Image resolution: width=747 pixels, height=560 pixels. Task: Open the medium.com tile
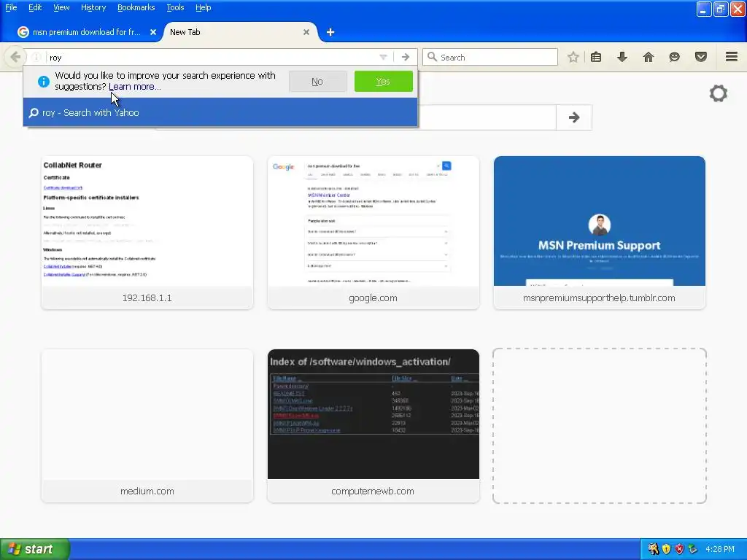tap(147, 426)
